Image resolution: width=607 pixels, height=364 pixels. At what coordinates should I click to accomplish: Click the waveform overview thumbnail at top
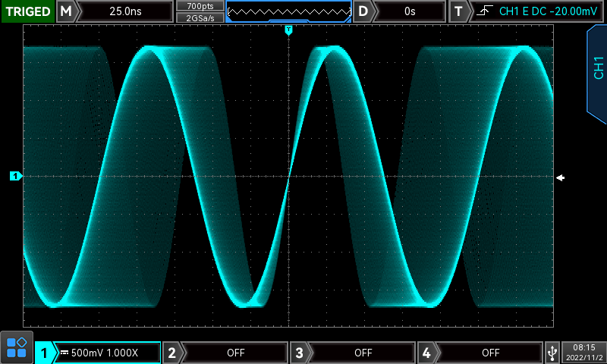(x=288, y=11)
